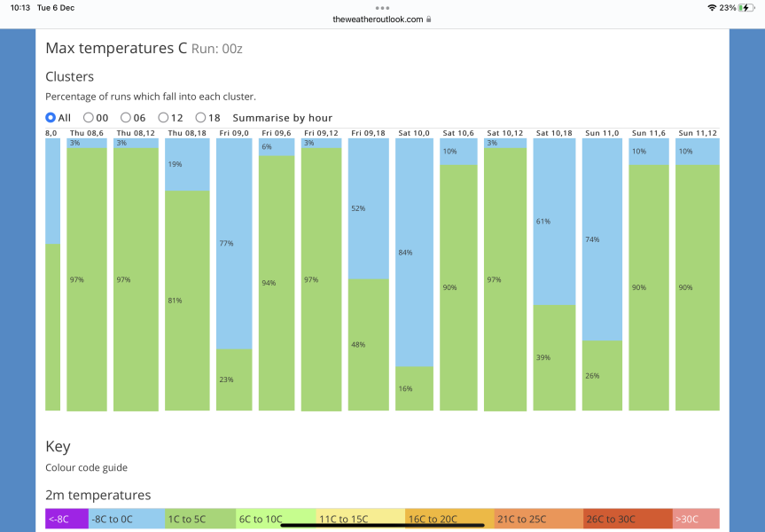This screenshot has height=532, width=765.
Task: Click the 39% green segment for Sat 10,18
Action: [x=554, y=357]
